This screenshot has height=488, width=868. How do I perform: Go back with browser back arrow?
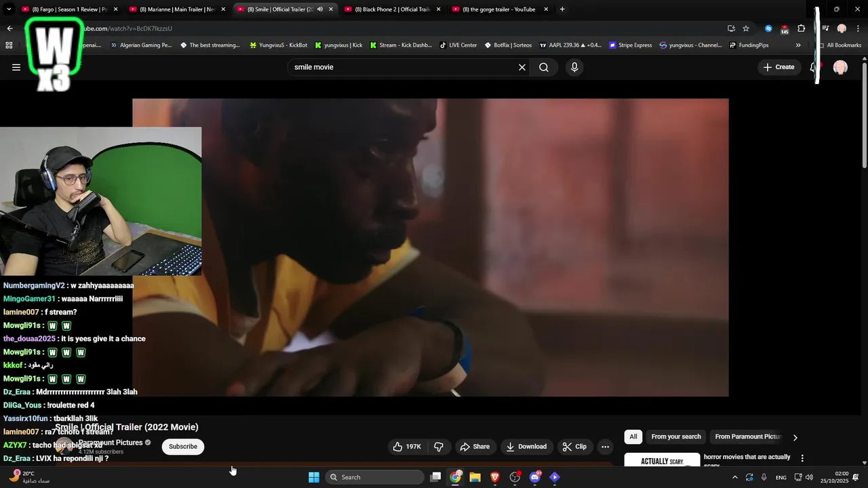[9, 28]
